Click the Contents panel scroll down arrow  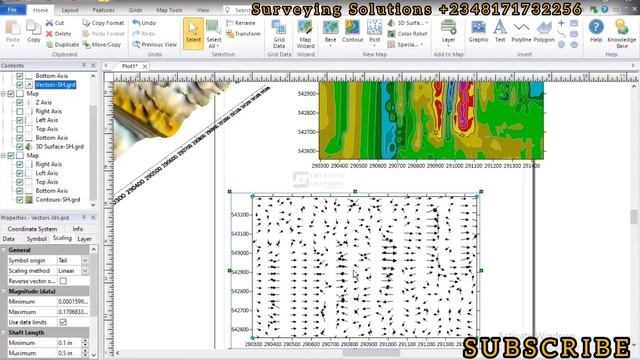pos(93,205)
